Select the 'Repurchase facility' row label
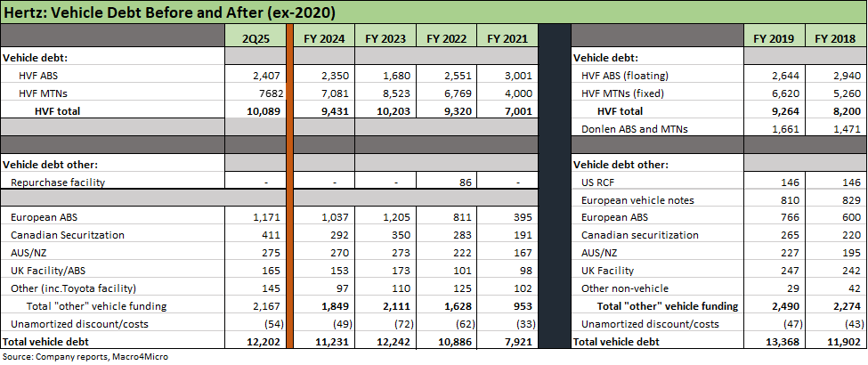Image resolution: width=868 pixels, height=365 pixels. (x=58, y=182)
